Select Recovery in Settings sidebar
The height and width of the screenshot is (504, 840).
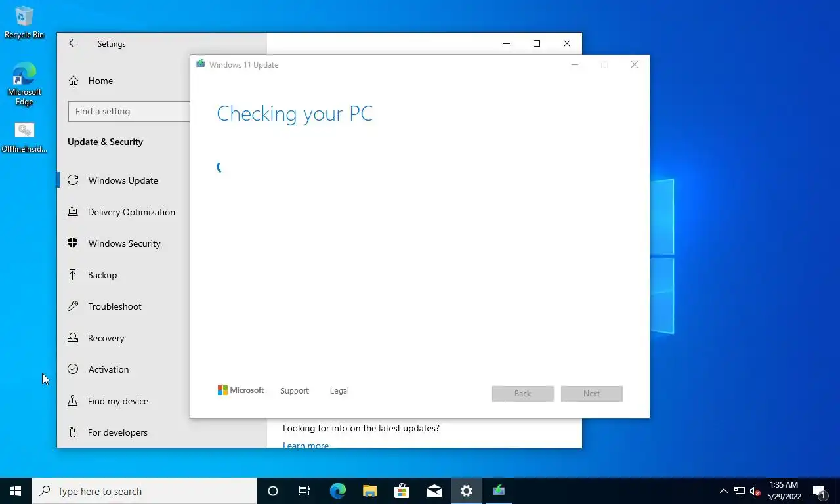coord(106,338)
